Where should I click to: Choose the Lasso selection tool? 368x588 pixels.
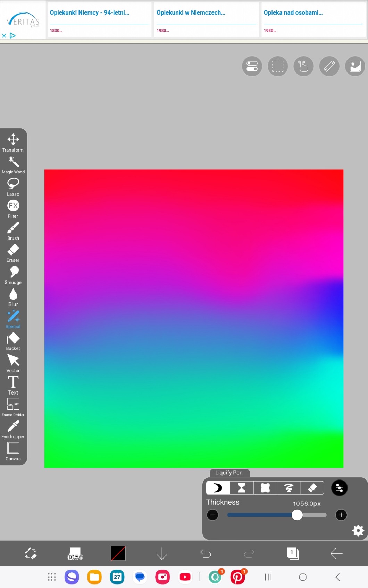pos(13,187)
